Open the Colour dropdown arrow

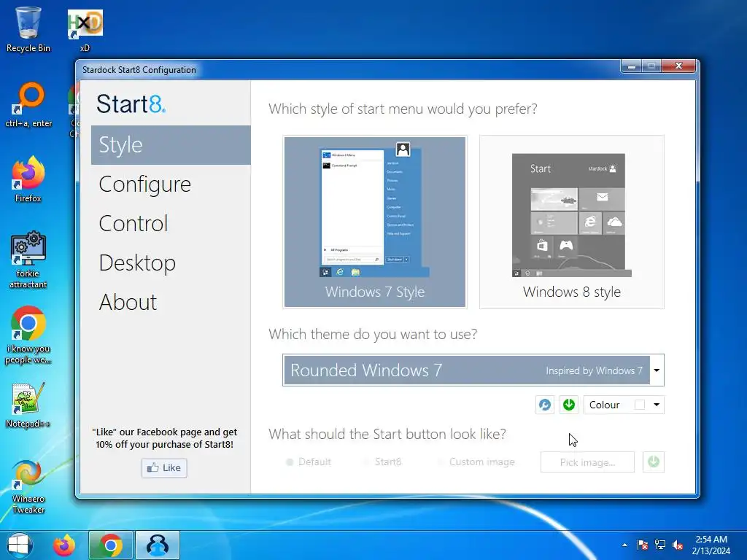coord(657,405)
